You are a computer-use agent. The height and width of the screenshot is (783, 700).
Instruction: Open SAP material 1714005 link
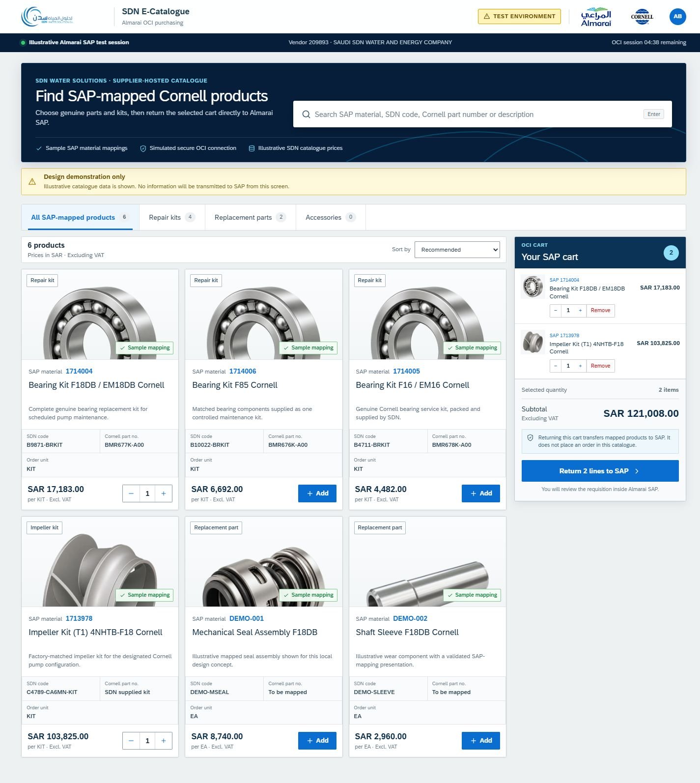[x=406, y=372]
